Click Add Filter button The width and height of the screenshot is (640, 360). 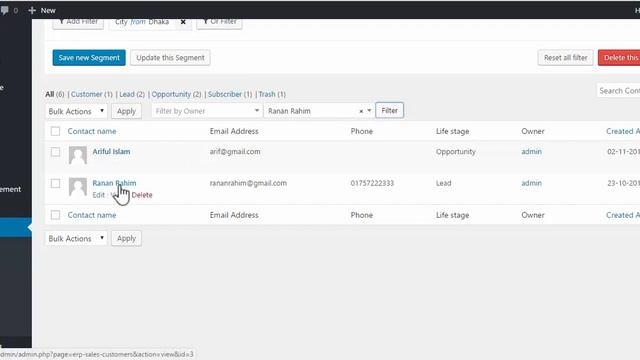click(x=78, y=23)
